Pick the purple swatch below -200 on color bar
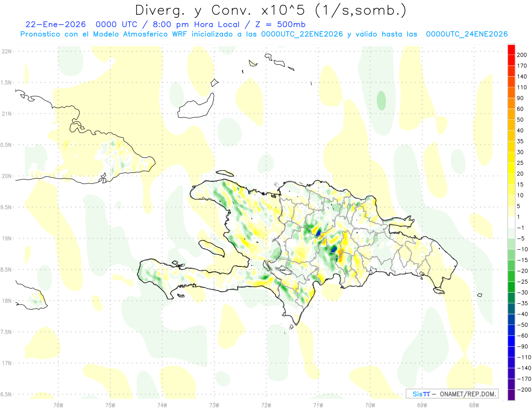 click(511, 395)
